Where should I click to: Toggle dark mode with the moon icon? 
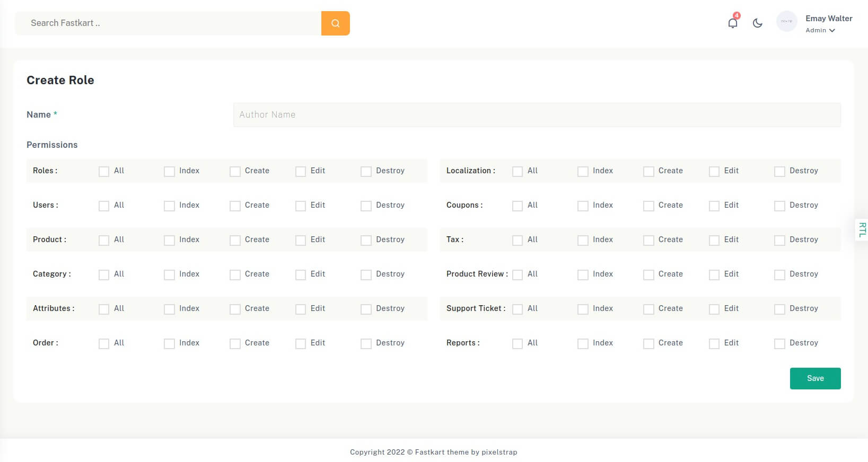[757, 23]
